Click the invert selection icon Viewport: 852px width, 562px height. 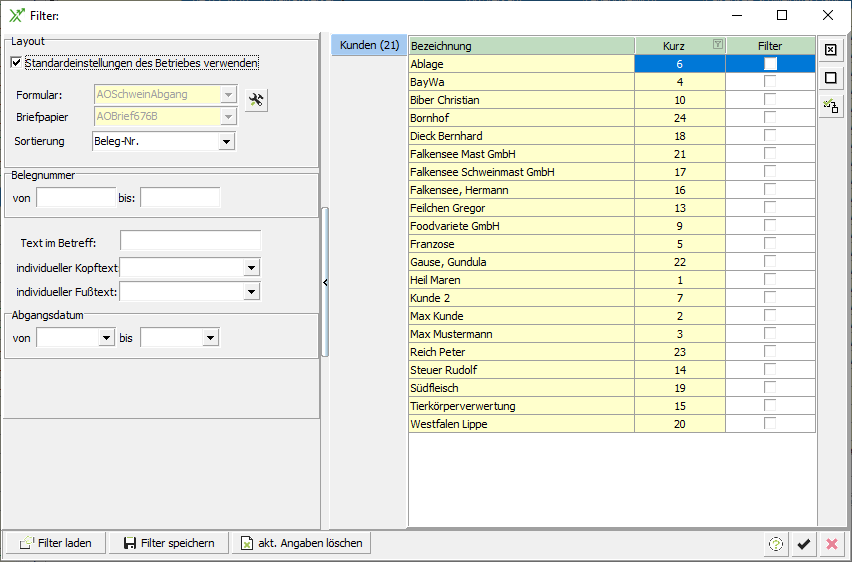click(830, 106)
